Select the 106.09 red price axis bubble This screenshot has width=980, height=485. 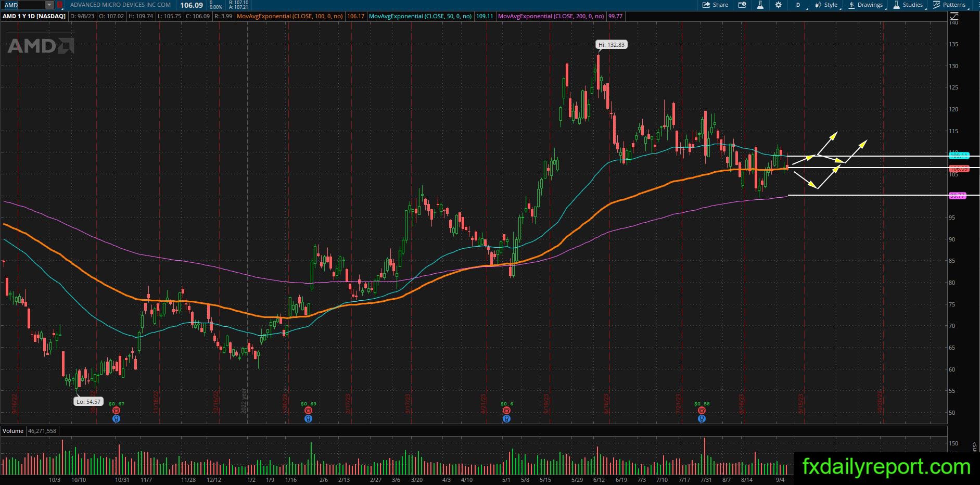click(x=958, y=169)
